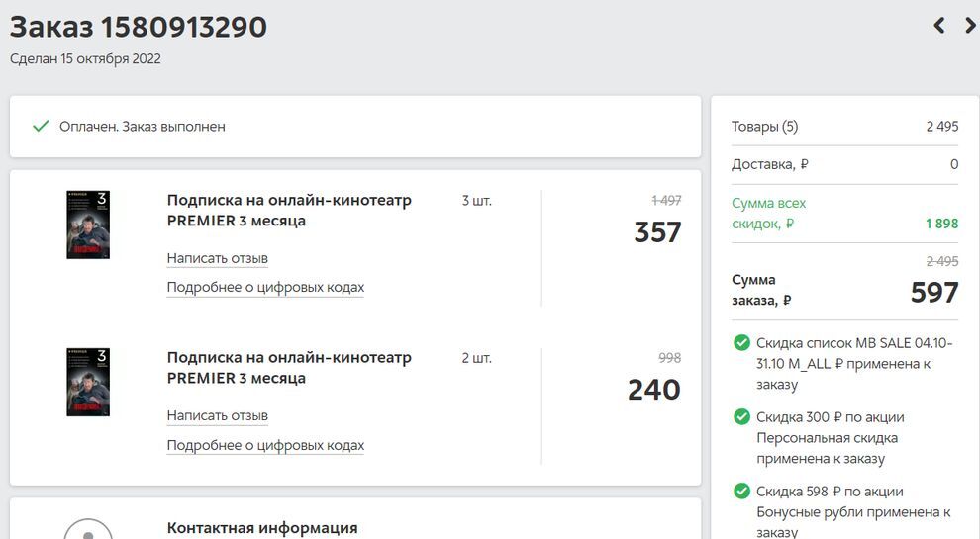Click Написать отзыв for the 357 item
The image size is (980, 539).
click(218, 258)
